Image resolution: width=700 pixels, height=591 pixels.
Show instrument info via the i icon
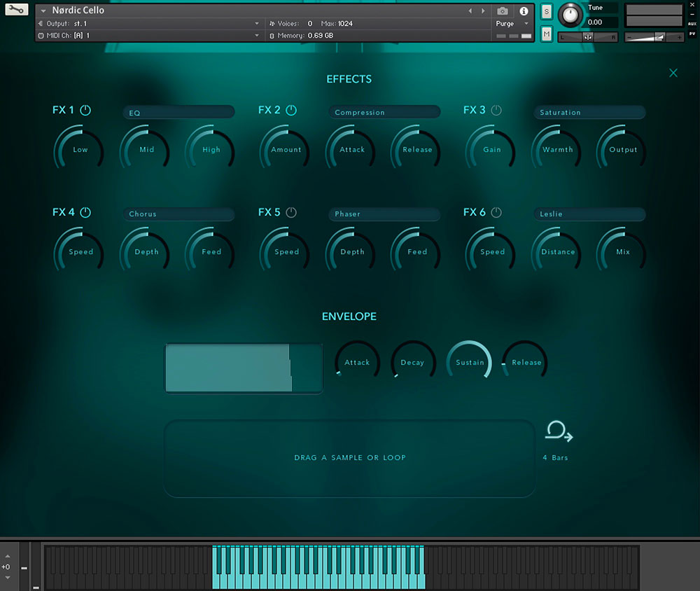coord(524,11)
